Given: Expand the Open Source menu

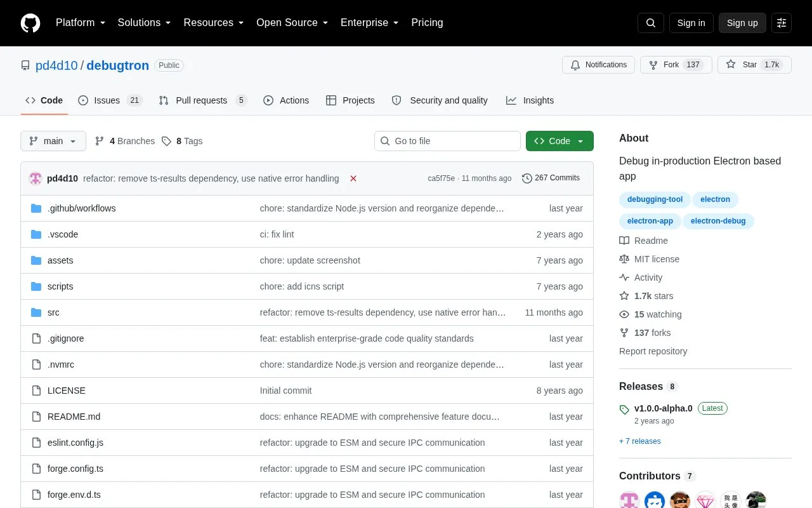Looking at the screenshot, I should 292,23.
